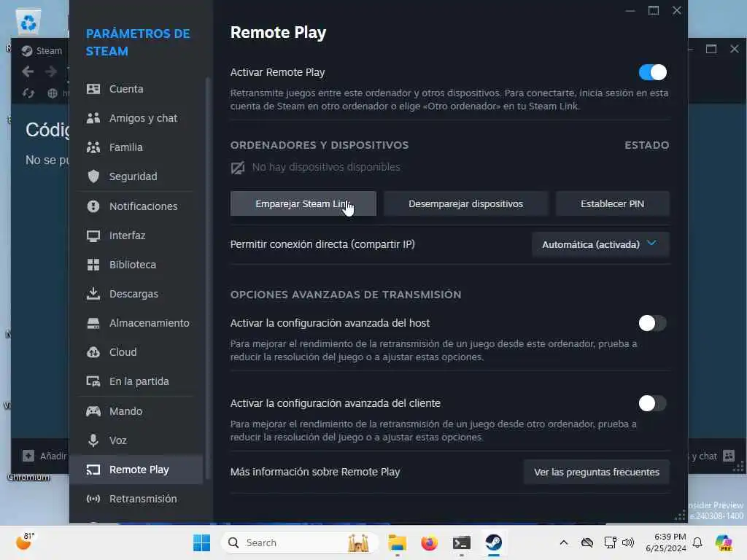747x560 pixels.
Task: Select the Mando settings section
Action: (x=137, y=411)
